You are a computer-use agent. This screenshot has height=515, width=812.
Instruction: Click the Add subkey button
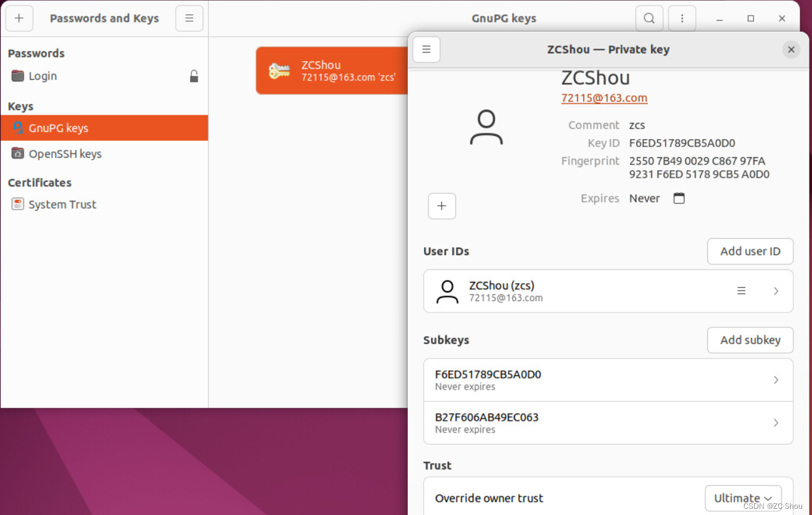click(750, 340)
